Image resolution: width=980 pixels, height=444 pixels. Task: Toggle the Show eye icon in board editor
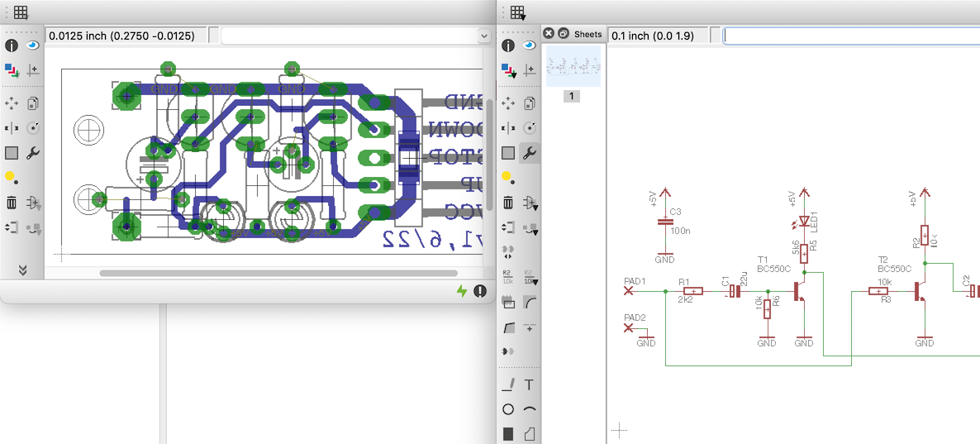tap(33, 45)
